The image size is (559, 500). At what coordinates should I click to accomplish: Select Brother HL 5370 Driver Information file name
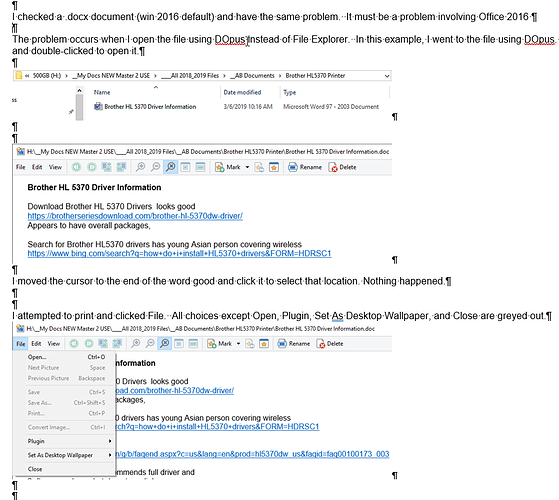pos(150,107)
